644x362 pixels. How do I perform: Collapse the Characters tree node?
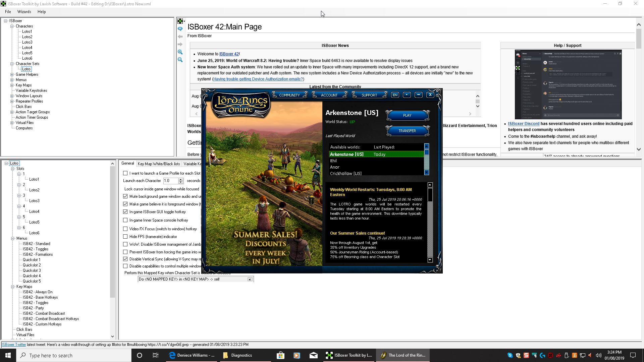(12, 26)
